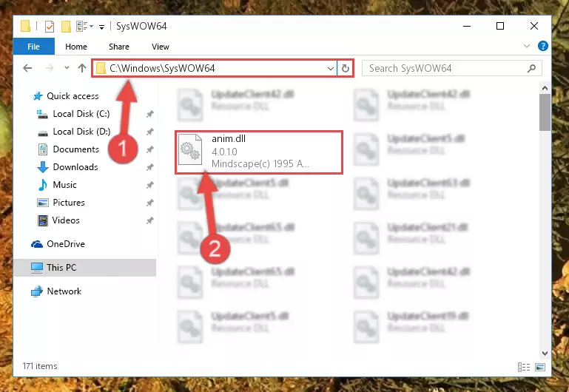Screen dimensions: 569x392
Task: Switch to the Share ribbon tab
Action: [119, 47]
